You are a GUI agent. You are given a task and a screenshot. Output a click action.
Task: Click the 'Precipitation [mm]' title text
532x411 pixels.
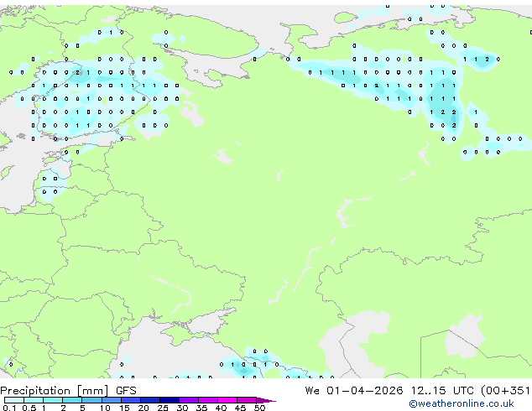point(55,391)
